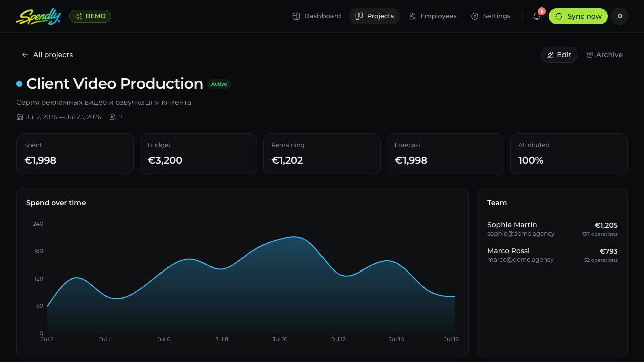Click the project date range text
644x362 pixels.
[x=63, y=117]
